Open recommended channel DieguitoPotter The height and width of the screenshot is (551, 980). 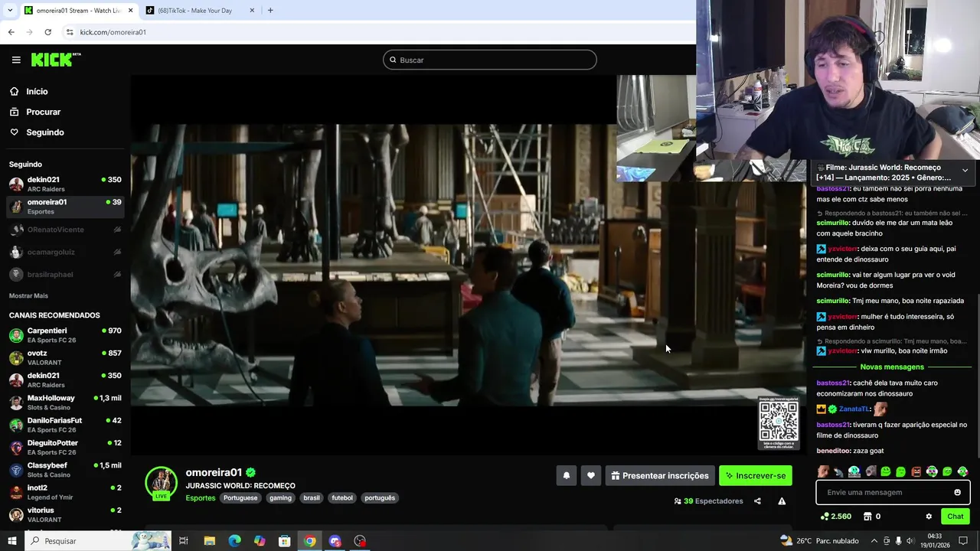65,447
